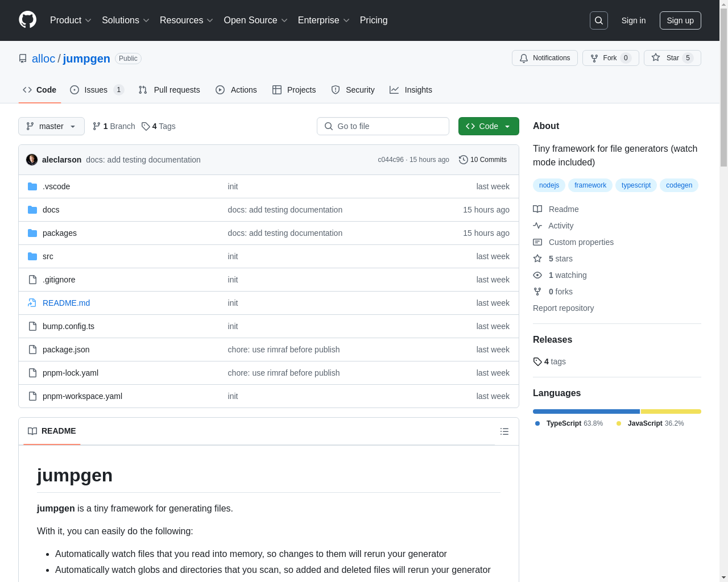Open the Pricing link

click(374, 20)
